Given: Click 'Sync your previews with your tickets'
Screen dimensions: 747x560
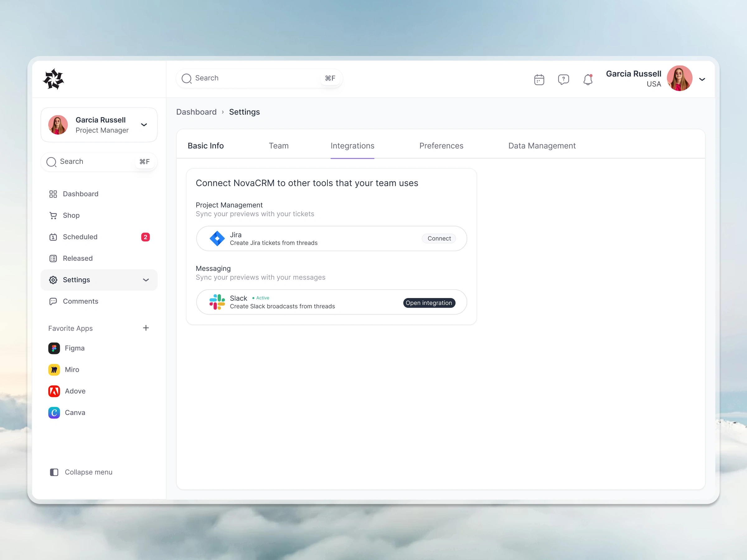Looking at the screenshot, I should pyautogui.click(x=255, y=214).
